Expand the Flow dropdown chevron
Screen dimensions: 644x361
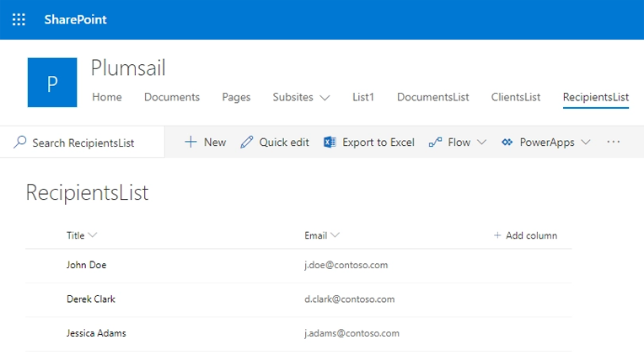[x=482, y=143]
